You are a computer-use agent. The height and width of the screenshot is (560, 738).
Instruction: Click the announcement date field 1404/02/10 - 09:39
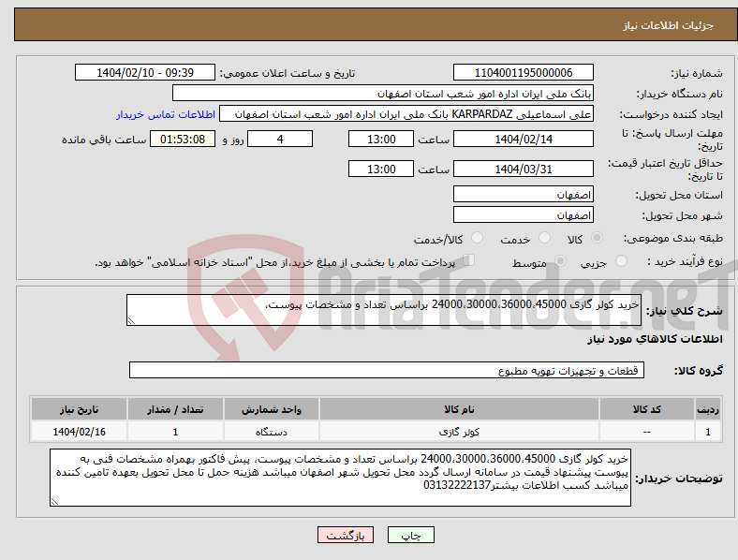[x=145, y=72]
